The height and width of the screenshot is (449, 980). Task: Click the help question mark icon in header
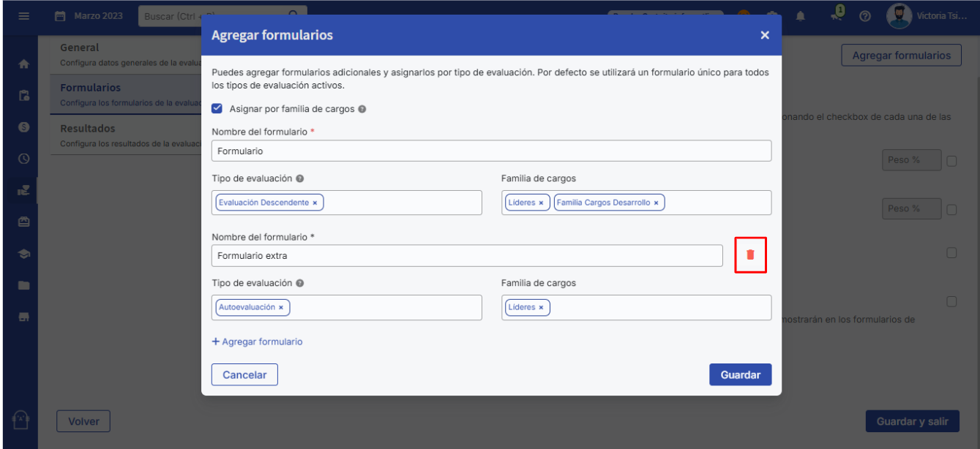pos(864,17)
